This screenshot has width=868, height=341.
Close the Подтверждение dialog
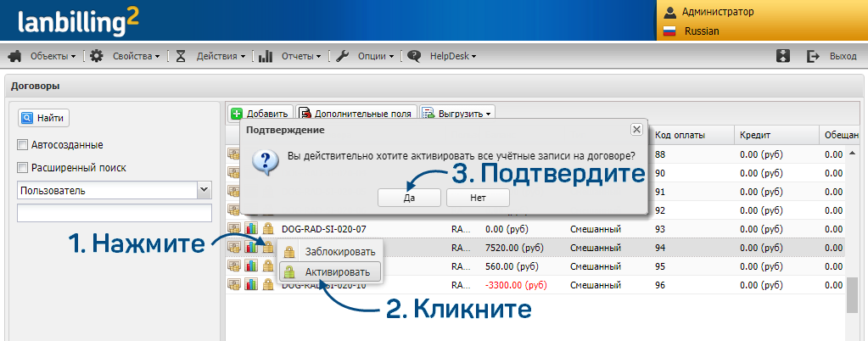click(636, 129)
